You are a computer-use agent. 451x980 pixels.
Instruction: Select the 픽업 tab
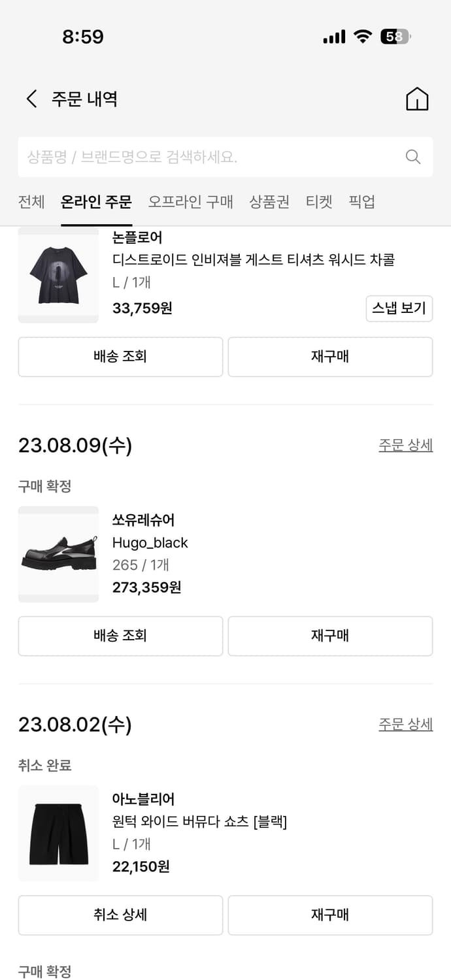359,202
